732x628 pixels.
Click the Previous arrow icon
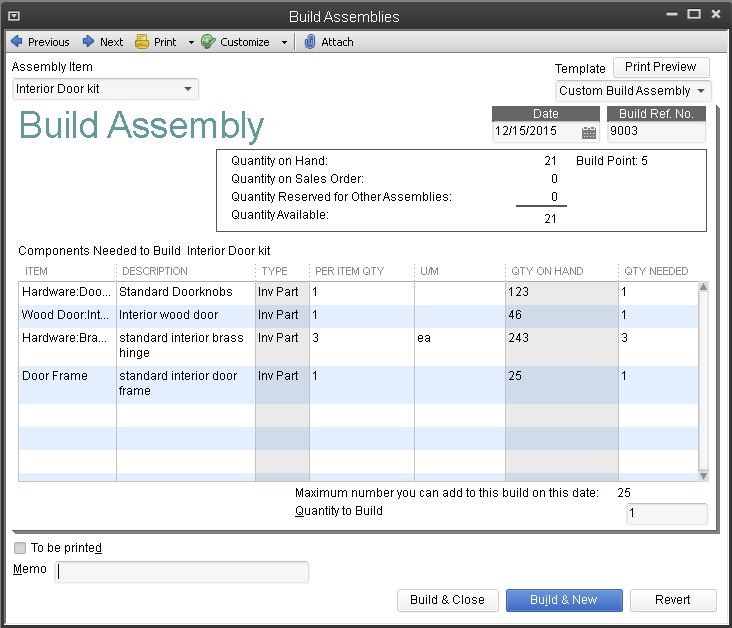click(17, 42)
